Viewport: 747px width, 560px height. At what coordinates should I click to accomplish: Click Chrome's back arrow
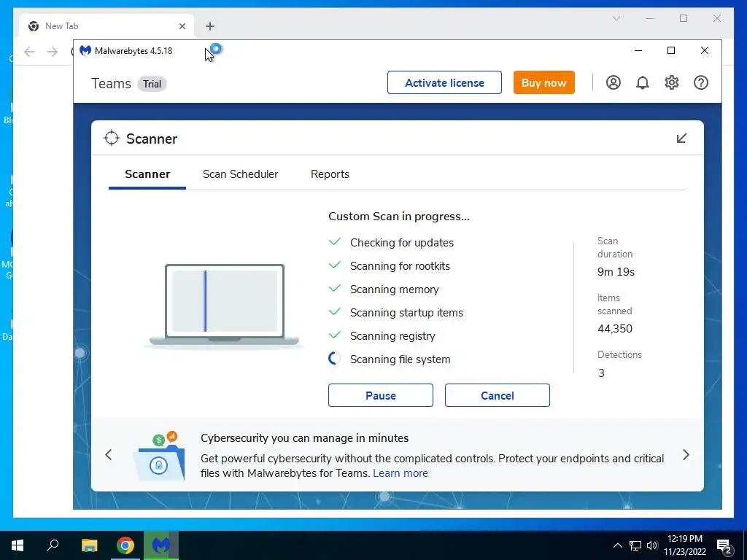[x=29, y=52]
